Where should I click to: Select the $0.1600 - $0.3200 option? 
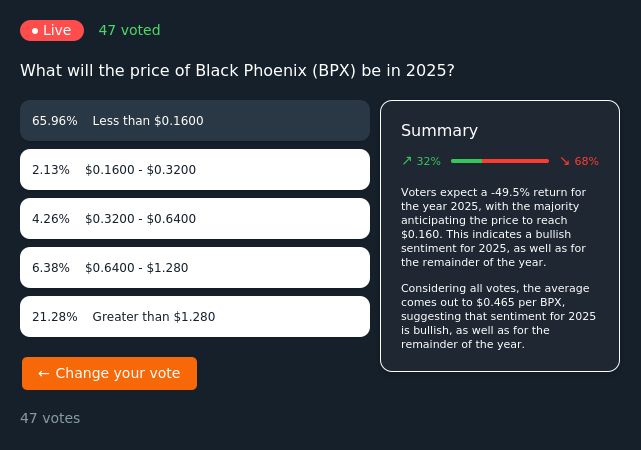[195, 170]
